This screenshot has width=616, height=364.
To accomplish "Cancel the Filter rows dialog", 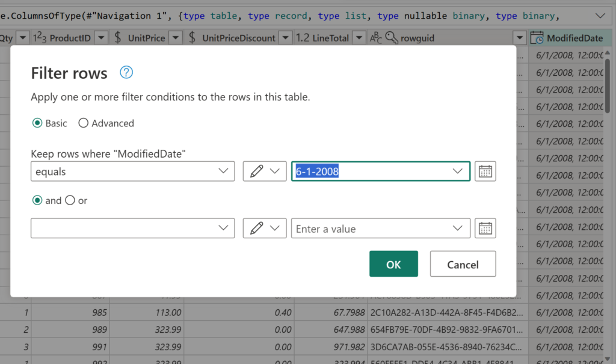I will pyautogui.click(x=463, y=264).
